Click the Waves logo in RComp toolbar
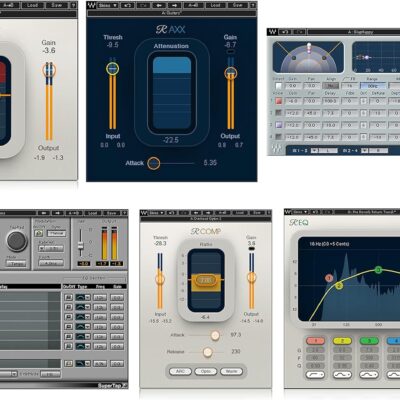Image resolution: width=400 pixels, height=400 pixels. tap(144, 213)
